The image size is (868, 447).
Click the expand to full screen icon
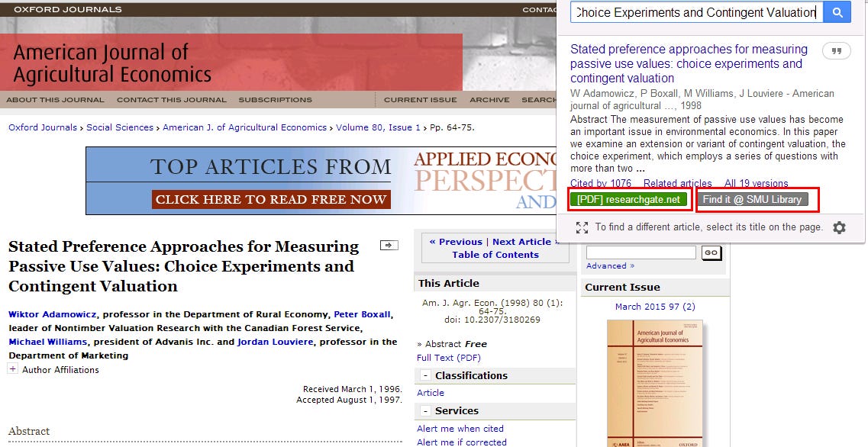click(582, 227)
